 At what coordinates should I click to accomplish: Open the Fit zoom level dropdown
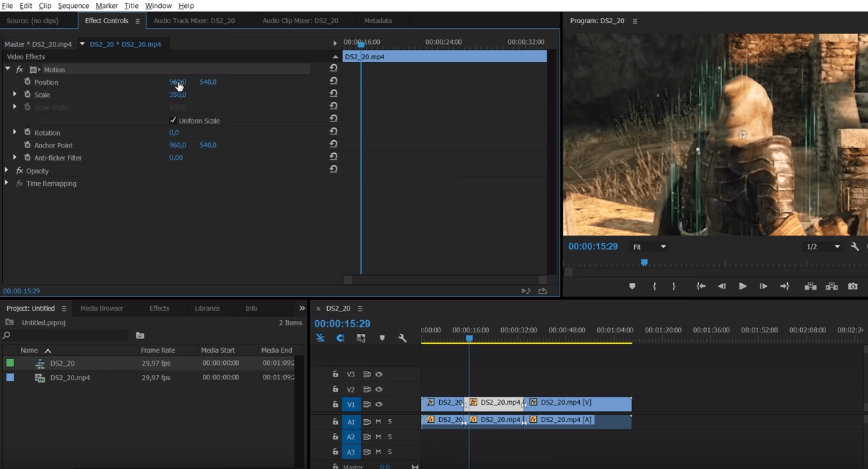pyautogui.click(x=649, y=246)
